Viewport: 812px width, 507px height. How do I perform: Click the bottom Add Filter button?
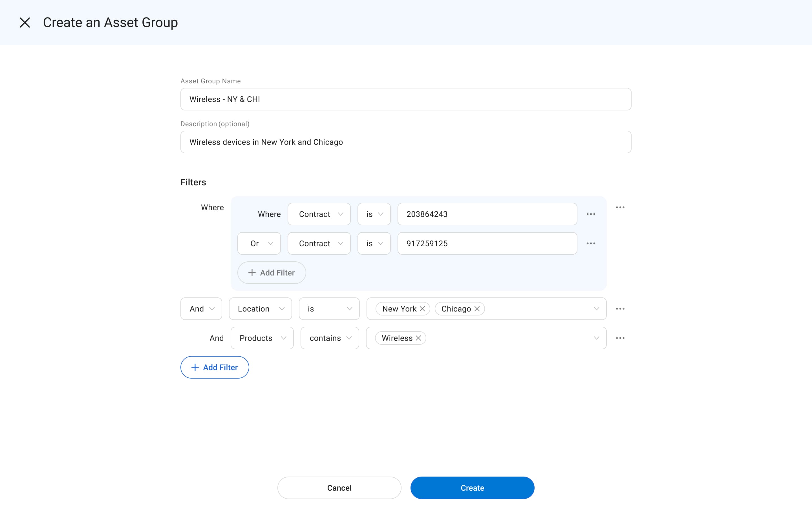pos(214,367)
